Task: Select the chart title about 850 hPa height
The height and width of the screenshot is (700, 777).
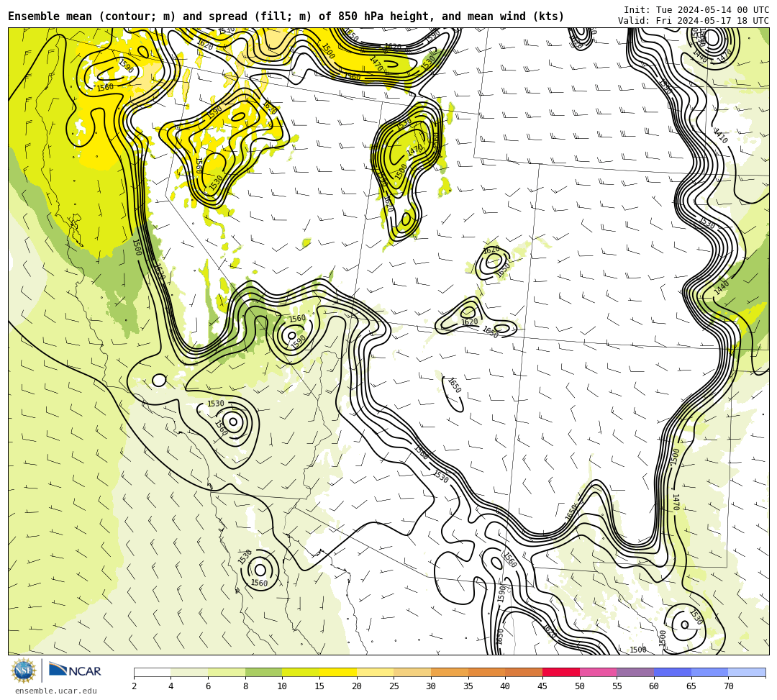Action: 286,17
